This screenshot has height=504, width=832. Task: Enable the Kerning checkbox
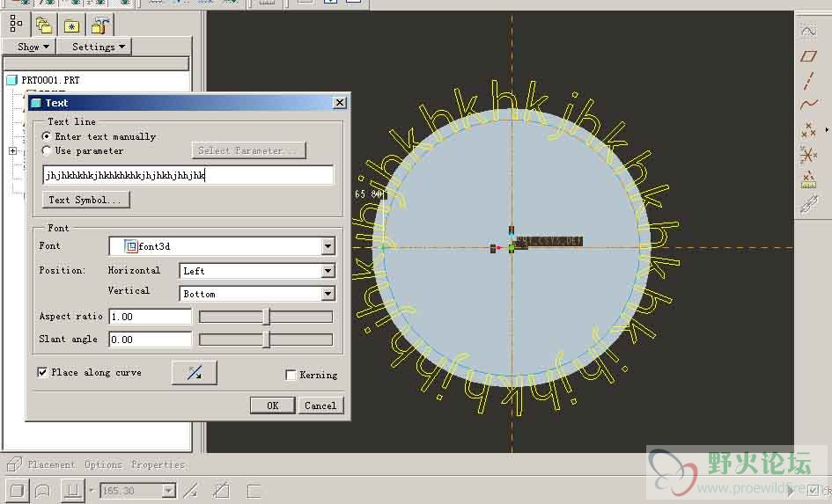(291, 376)
